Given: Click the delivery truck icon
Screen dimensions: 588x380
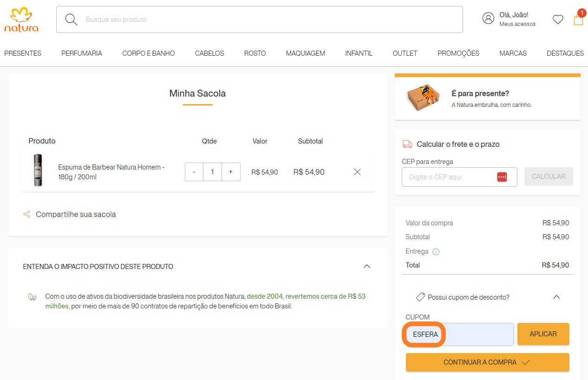Looking at the screenshot, I should click(407, 144).
